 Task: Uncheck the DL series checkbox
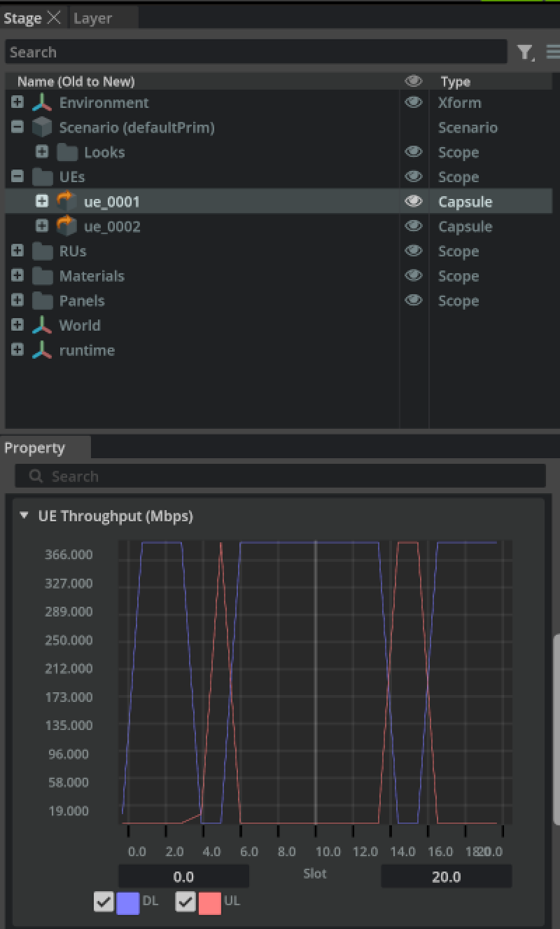pos(104,902)
